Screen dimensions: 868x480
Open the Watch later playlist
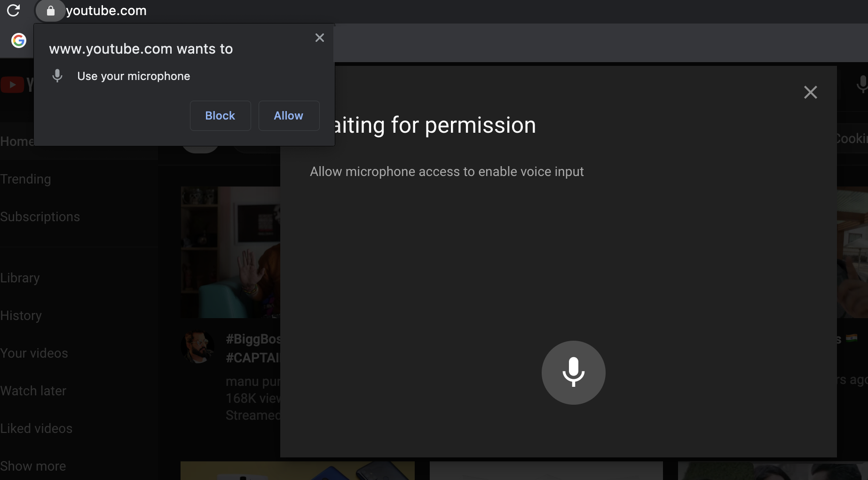pos(33,391)
